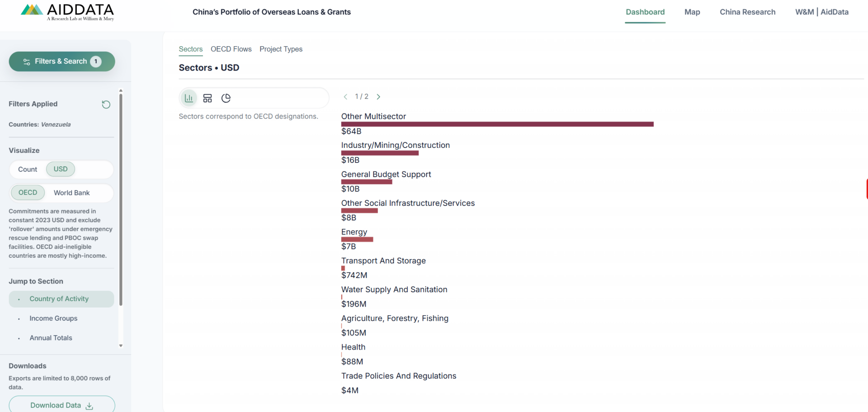Open the China Research nav link
868x412 pixels.
pyautogui.click(x=747, y=12)
